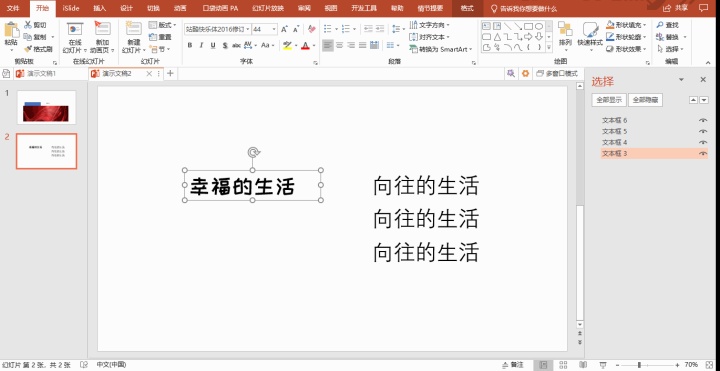This screenshot has width=720, height=371.
Task: Hide 文本框 6 using its eye icon
Action: (703, 120)
